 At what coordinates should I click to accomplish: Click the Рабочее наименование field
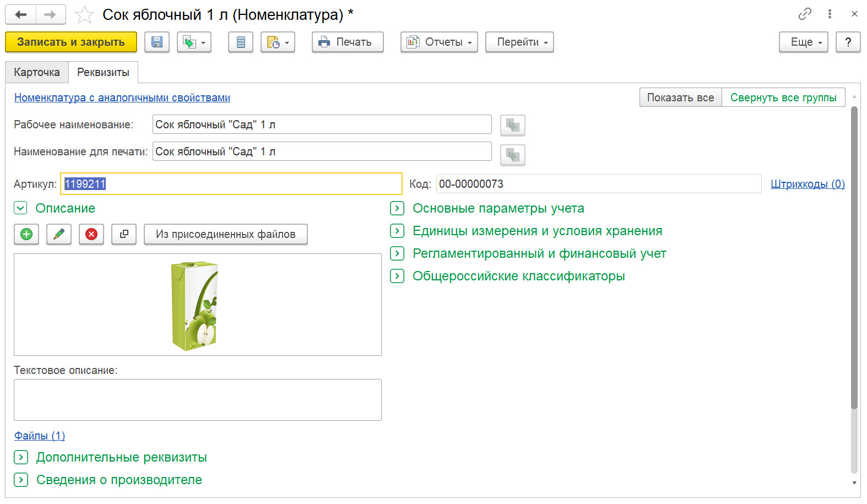(x=322, y=124)
